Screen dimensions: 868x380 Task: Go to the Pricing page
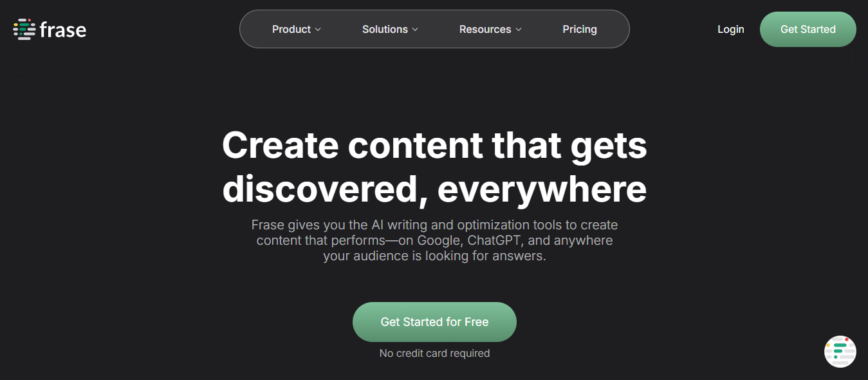click(x=580, y=30)
